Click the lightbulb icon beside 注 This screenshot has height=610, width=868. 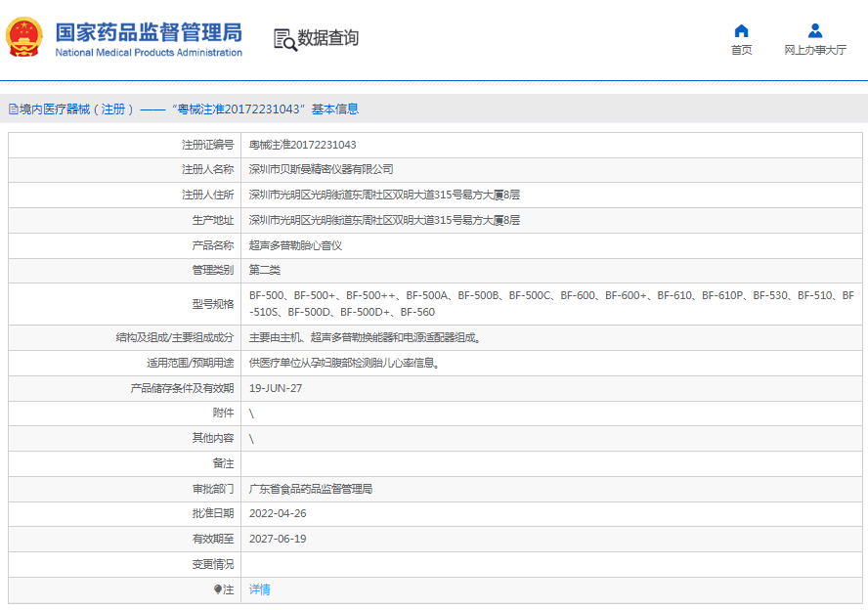pos(218,589)
